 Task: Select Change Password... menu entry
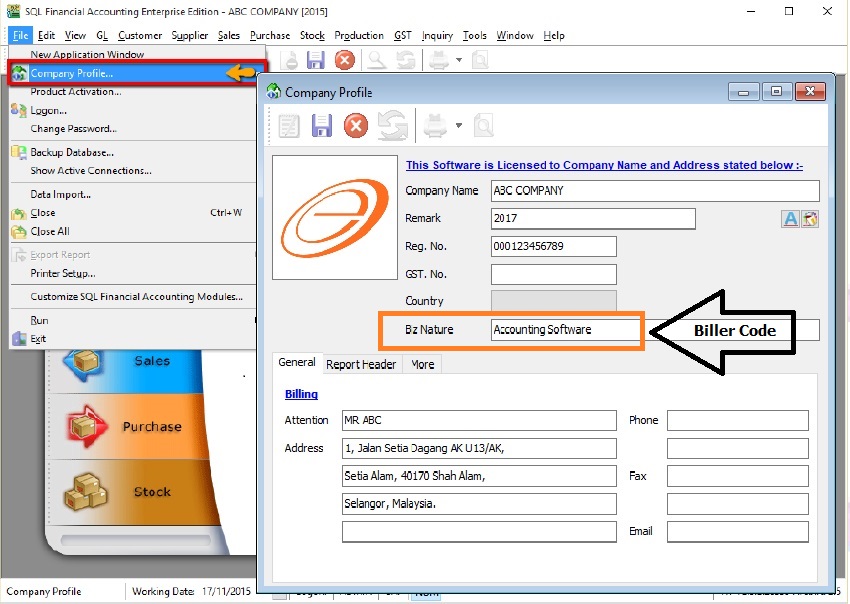tap(132, 128)
